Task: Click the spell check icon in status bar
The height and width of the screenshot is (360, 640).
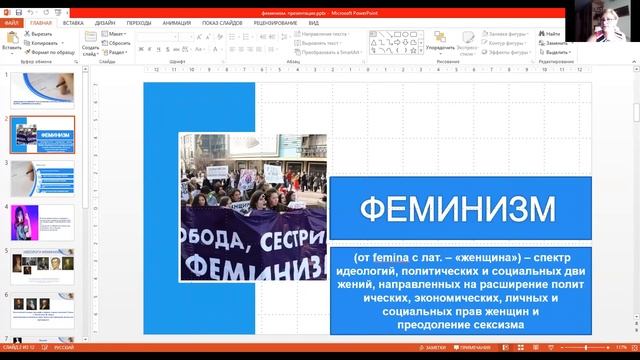Action: click(x=45, y=348)
